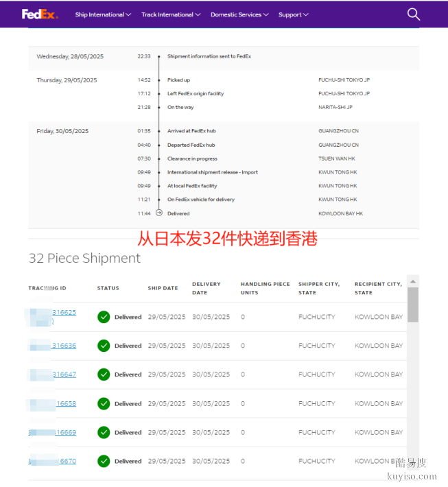Click HANDLING PIECE UNITS column header
448x487 pixels.
click(266, 288)
